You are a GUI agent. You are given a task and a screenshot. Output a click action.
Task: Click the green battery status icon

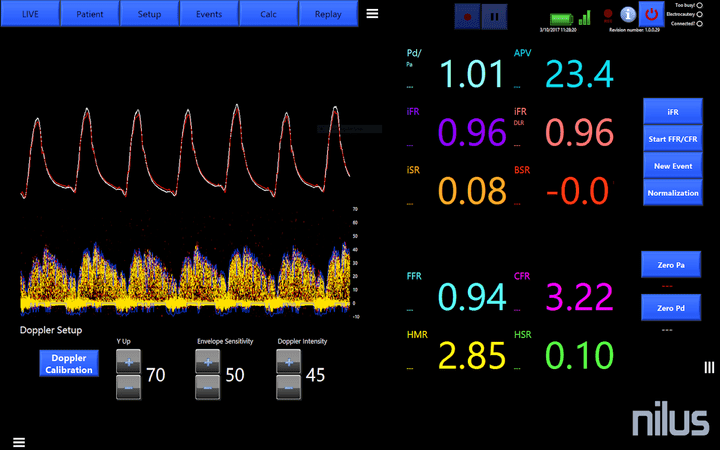562,17
